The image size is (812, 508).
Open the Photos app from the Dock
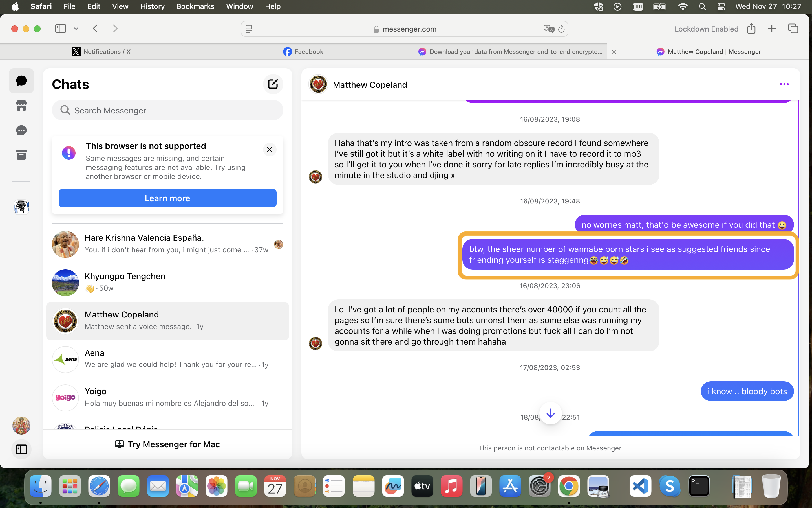click(217, 486)
